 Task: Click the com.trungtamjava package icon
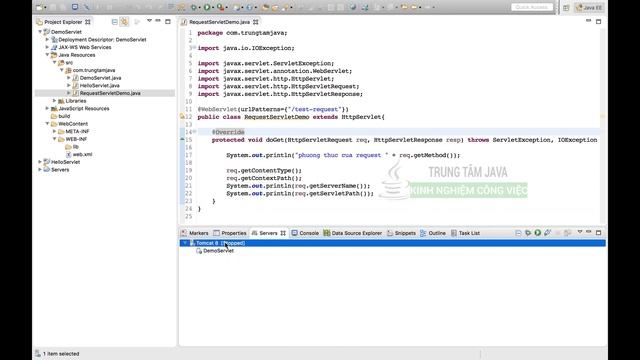[x=69, y=70]
